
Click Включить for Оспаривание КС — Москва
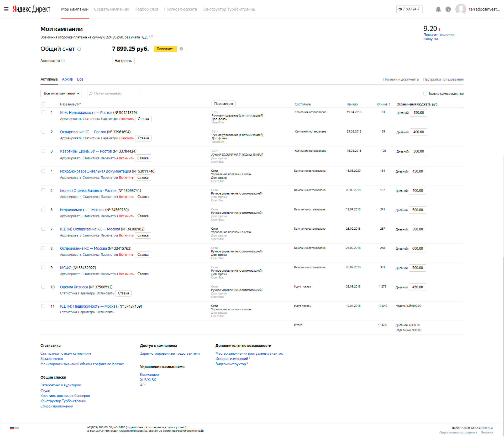coord(126,255)
